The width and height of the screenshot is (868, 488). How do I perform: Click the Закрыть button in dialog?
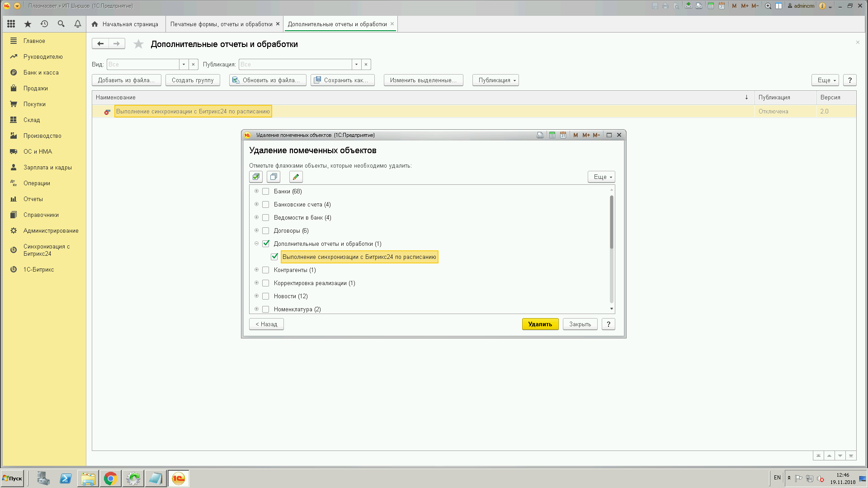point(580,324)
